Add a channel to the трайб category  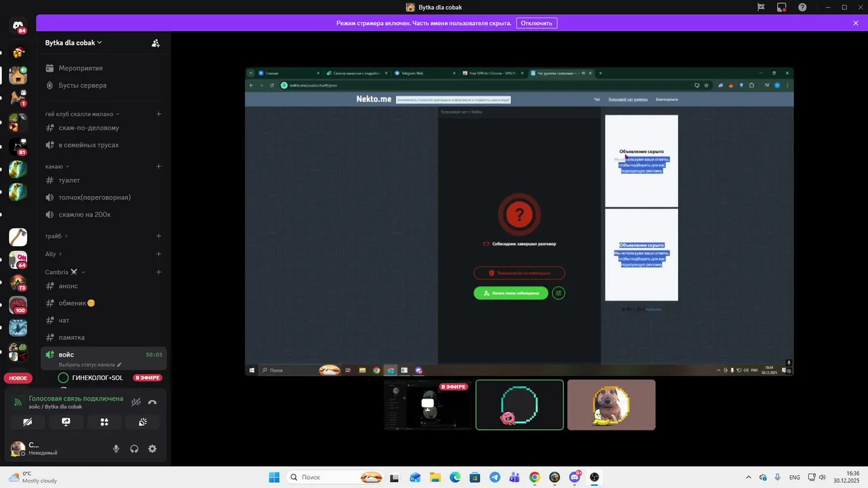click(159, 236)
